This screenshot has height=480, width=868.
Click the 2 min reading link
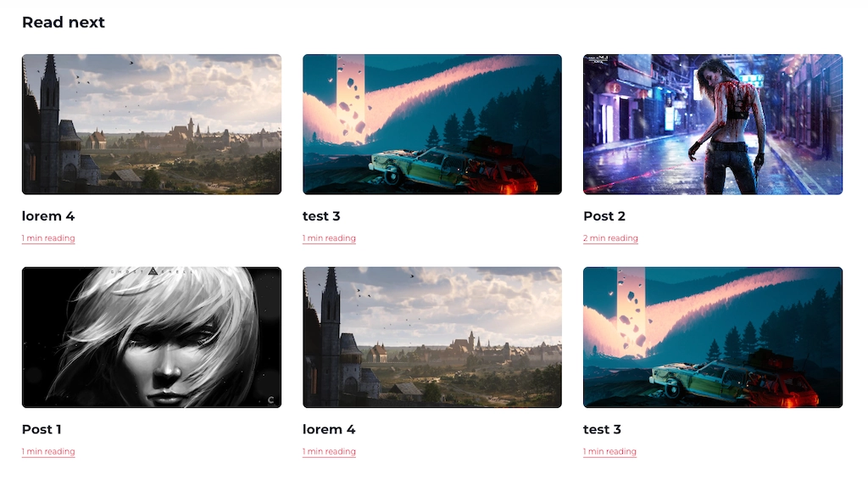coord(610,238)
